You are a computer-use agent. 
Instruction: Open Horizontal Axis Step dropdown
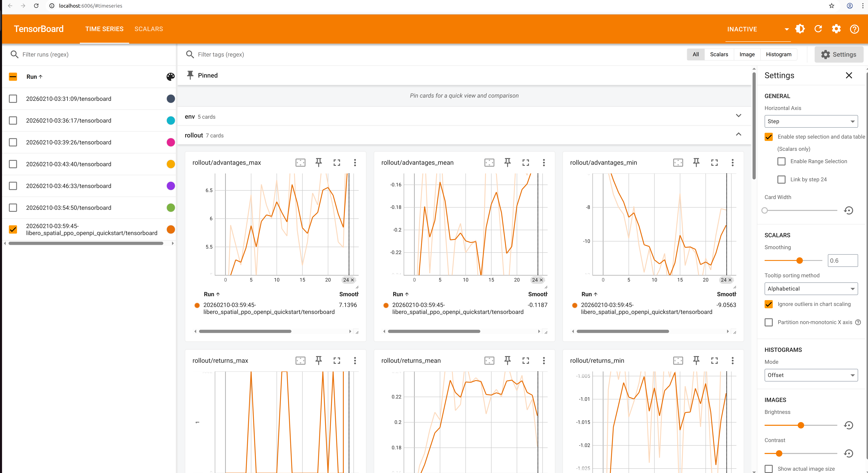coord(811,121)
